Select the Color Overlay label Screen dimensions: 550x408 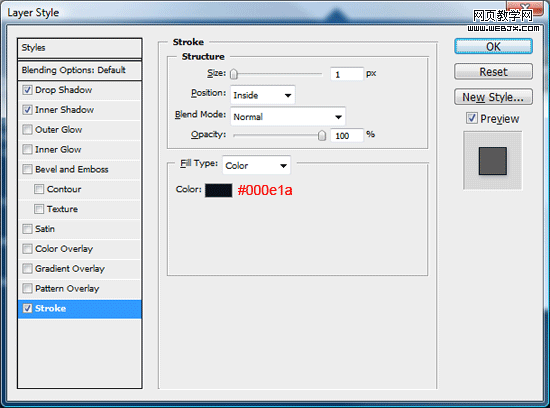click(x=64, y=249)
